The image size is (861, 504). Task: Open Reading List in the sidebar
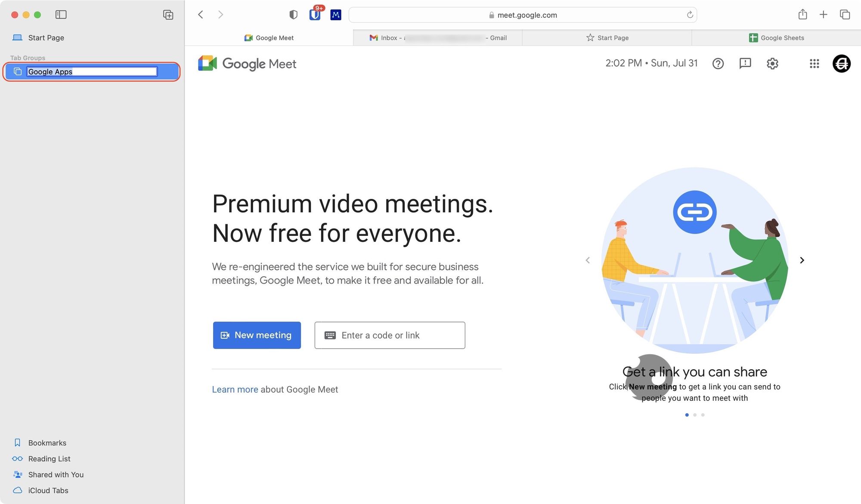coord(49,459)
